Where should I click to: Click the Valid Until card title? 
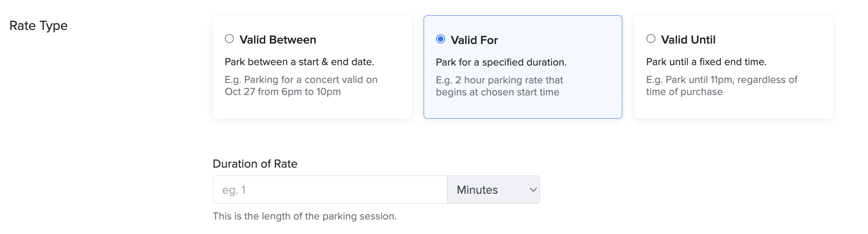[688, 40]
